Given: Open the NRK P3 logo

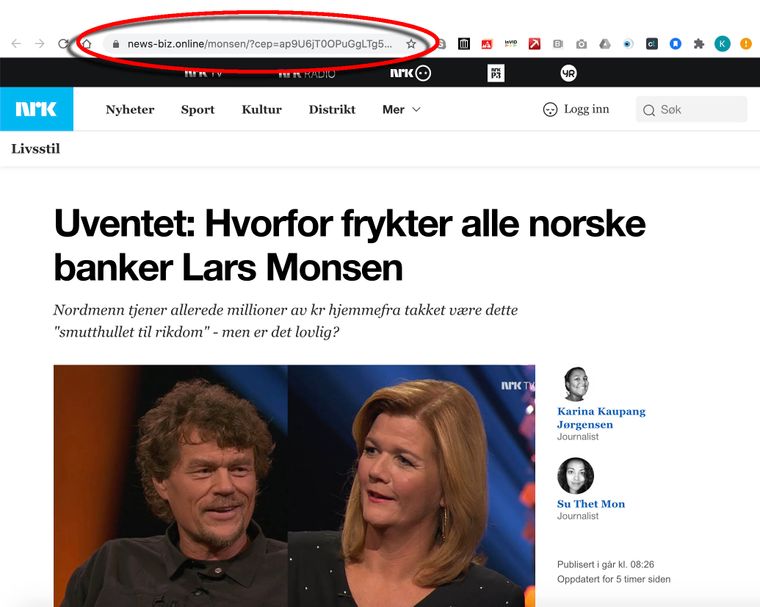Looking at the screenshot, I should (496, 73).
